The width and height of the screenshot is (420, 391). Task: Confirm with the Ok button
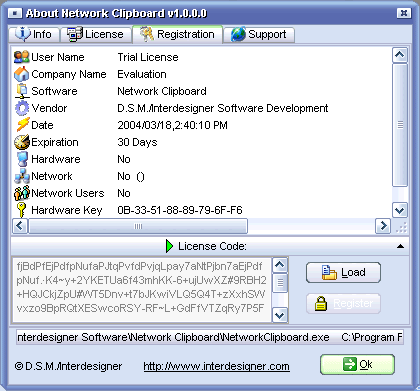click(357, 364)
